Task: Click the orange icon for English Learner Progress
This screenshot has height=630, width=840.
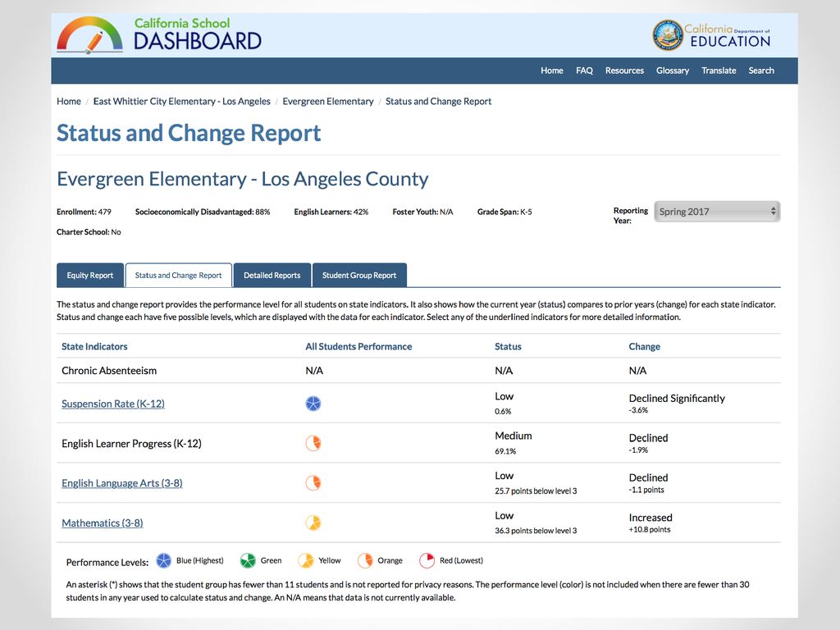Action: point(313,443)
